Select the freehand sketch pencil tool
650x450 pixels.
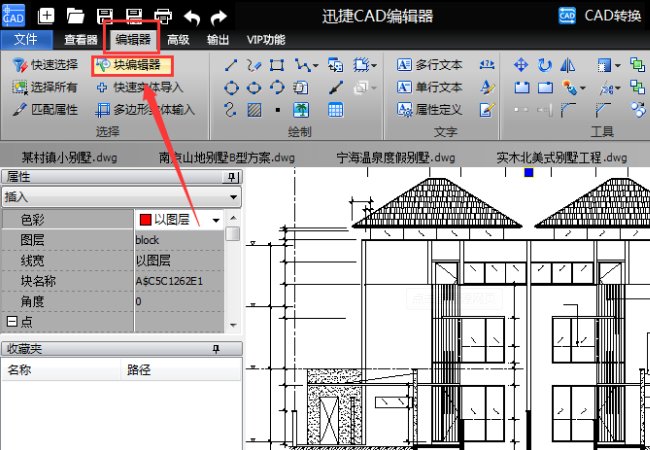coord(254,65)
